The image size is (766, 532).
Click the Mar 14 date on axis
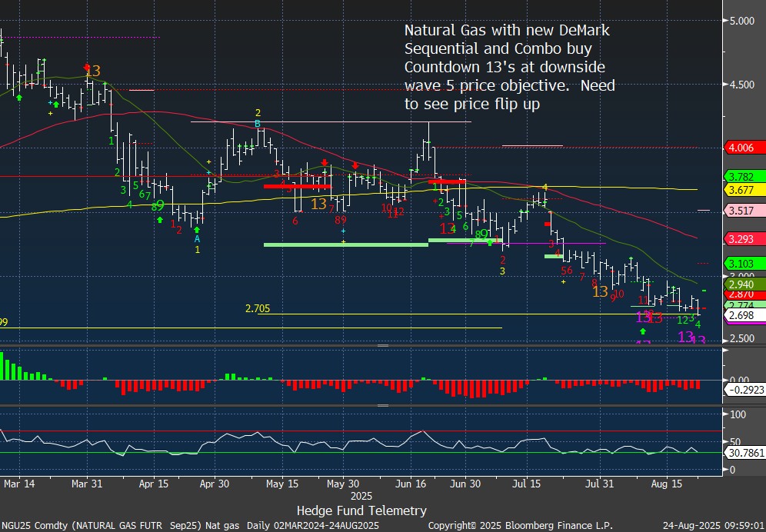coord(18,484)
